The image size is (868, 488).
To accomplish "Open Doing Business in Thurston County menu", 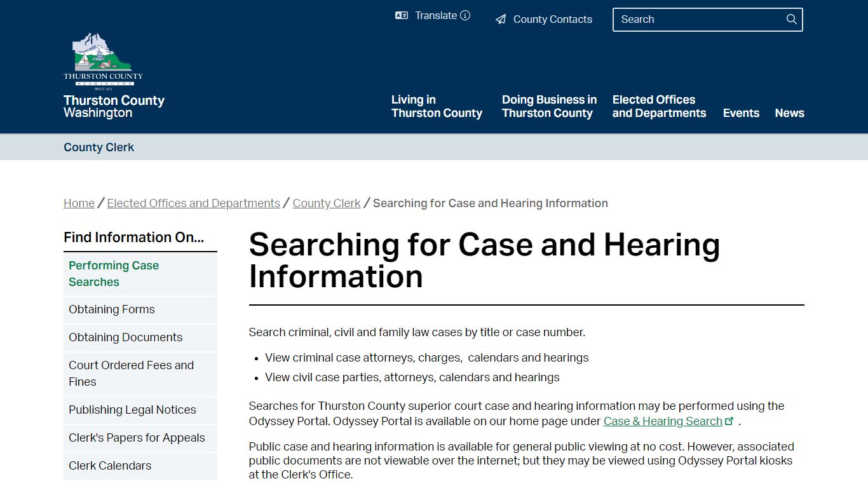I will [549, 107].
